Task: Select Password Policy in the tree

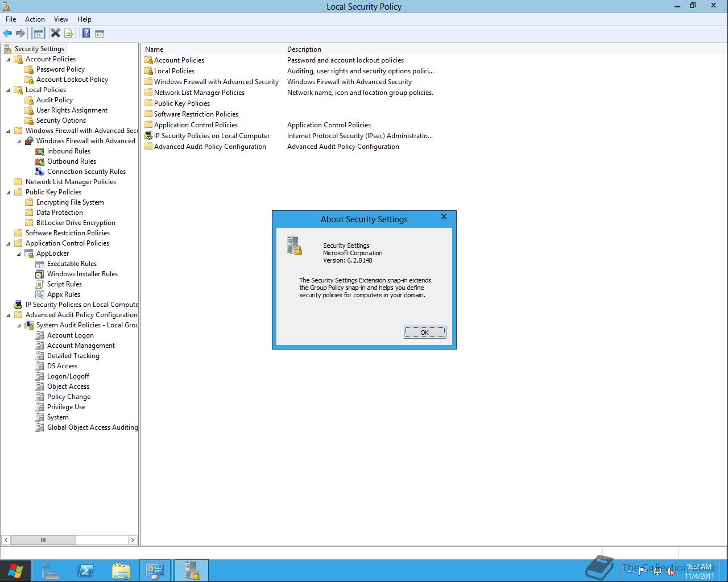Action: pyautogui.click(x=60, y=69)
